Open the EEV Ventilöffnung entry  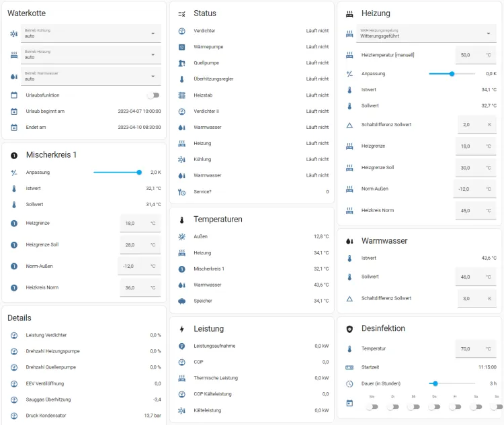[85, 383]
